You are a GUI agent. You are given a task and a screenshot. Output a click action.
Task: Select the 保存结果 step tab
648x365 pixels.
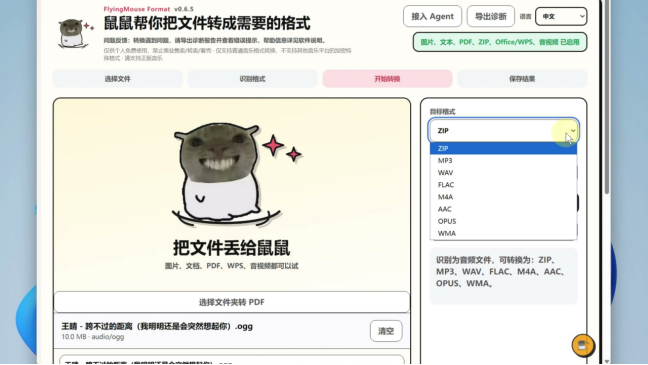[x=522, y=79]
